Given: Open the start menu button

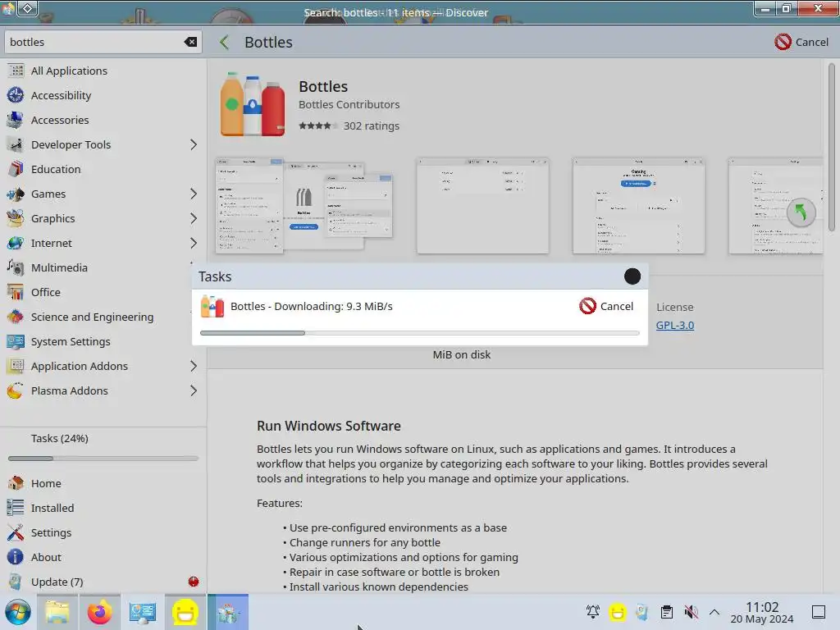Looking at the screenshot, I should [x=18, y=612].
